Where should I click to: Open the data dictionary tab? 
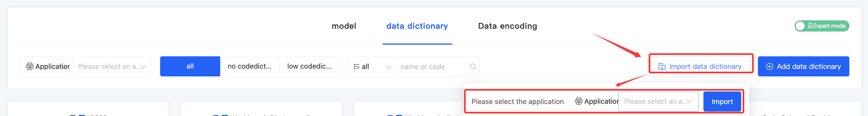click(417, 26)
